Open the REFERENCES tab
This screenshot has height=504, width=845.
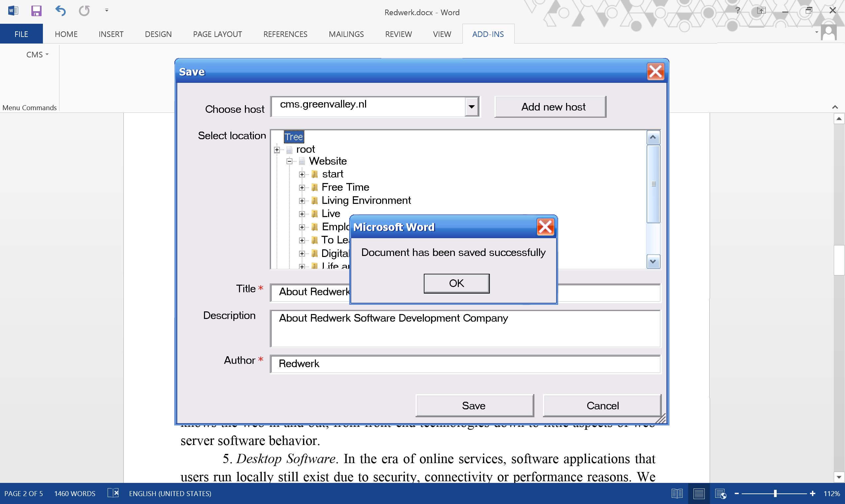[286, 34]
